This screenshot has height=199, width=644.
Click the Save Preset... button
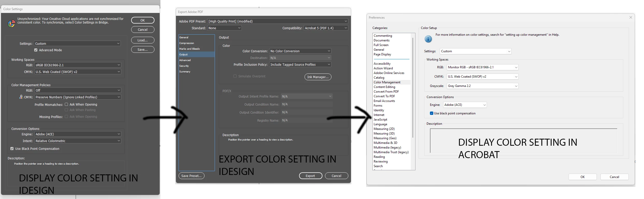click(192, 176)
